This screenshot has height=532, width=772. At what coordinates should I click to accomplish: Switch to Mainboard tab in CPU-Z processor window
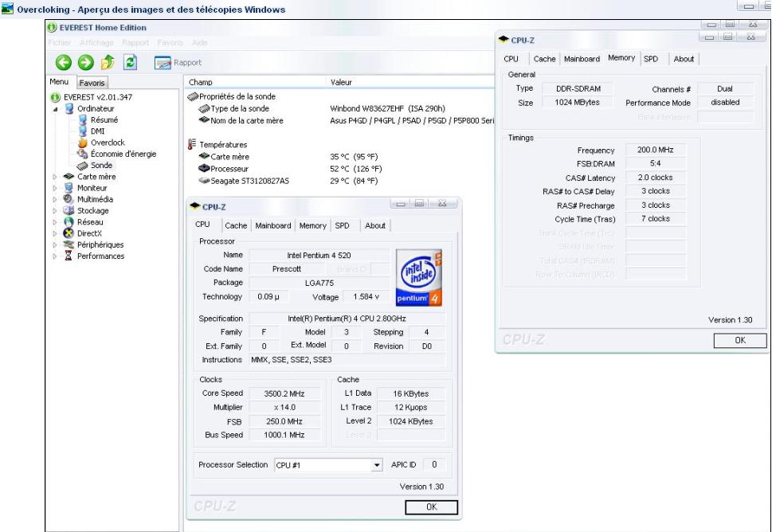click(x=273, y=225)
